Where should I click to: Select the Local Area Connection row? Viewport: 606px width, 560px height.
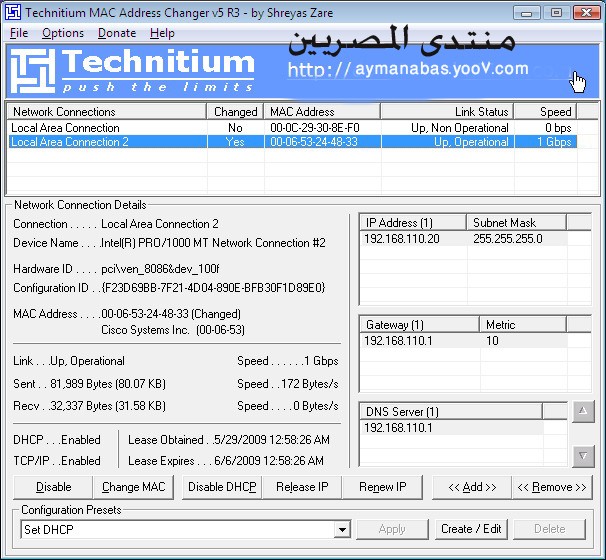(x=293, y=128)
